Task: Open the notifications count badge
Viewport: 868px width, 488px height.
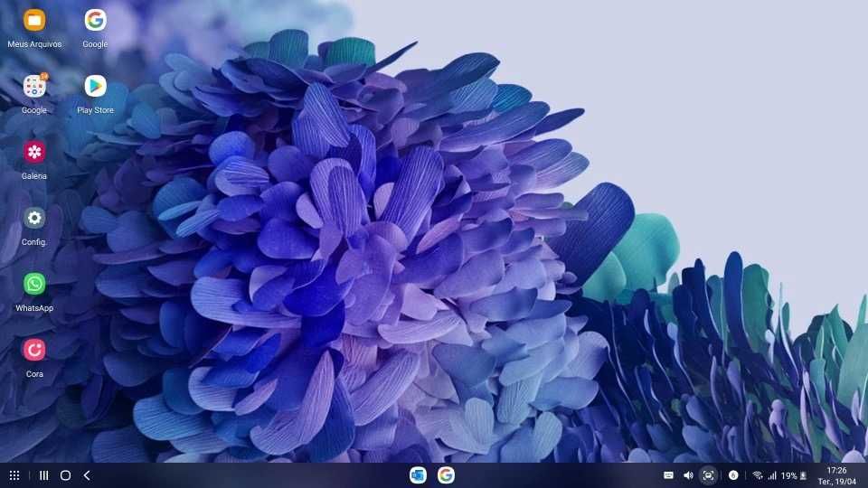Action: pos(733,475)
